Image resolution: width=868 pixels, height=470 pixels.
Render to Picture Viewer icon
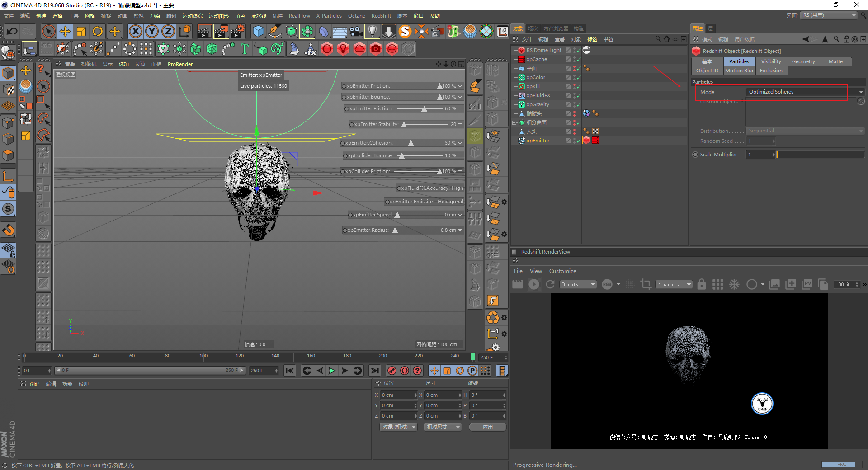tap(221, 31)
